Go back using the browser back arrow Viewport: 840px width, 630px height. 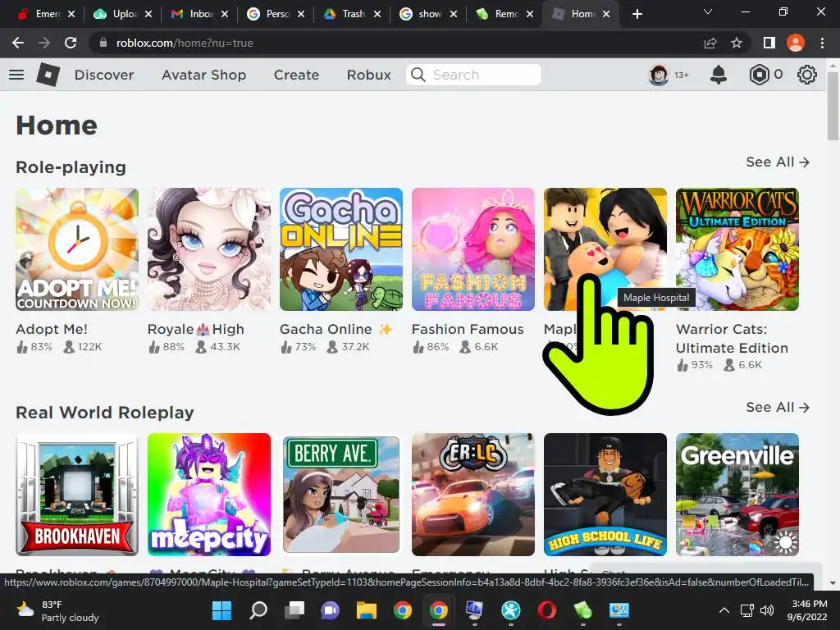coord(18,43)
